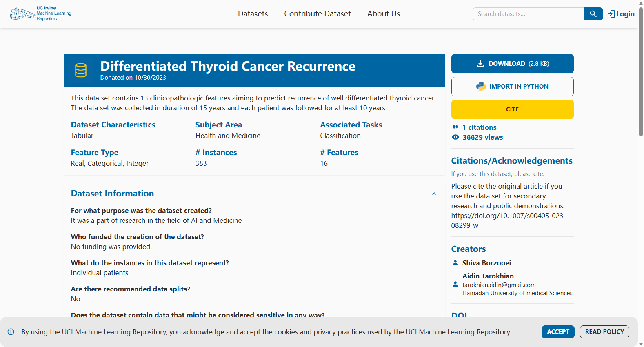Image resolution: width=644 pixels, height=347 pixels.
Task: Click the Real, Categorical, Integer value
Action: pos(110,163)
